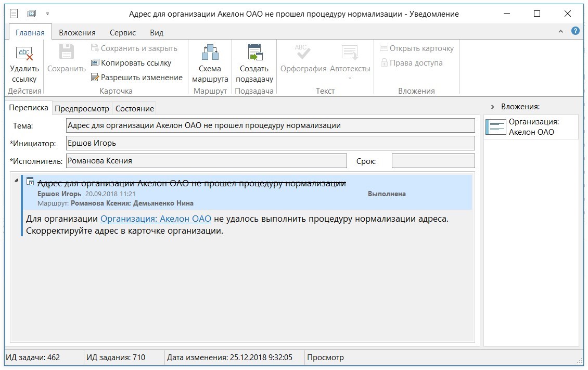588x370 pixels.
Task: Click Дата изменения in the status bar
Action: click(x=229, y=358)
